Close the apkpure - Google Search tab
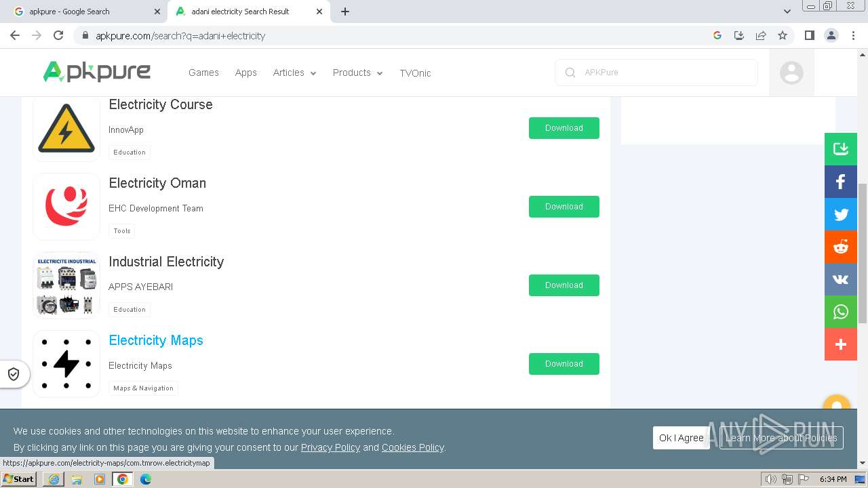 (x=157, y=12)
